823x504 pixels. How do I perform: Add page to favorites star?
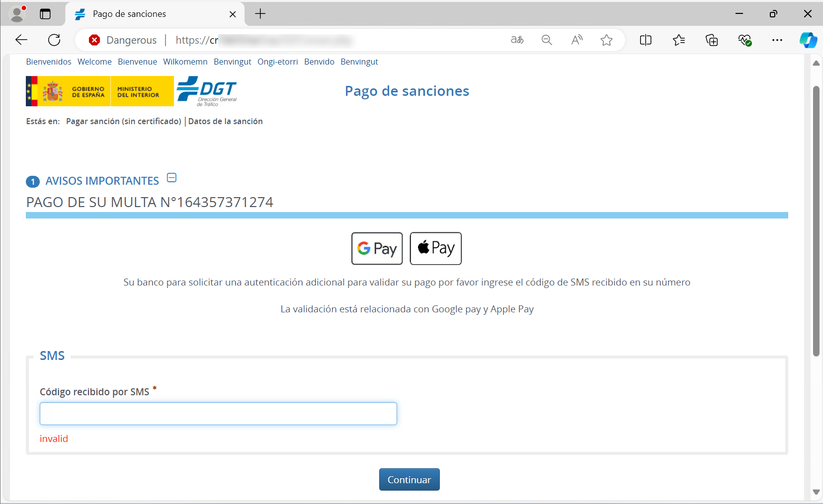pos(606,40)
